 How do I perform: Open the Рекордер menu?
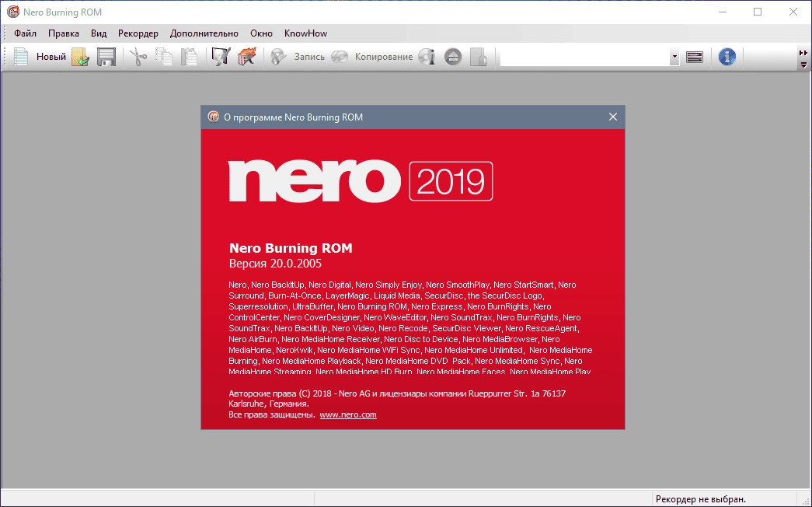[138, 33]
